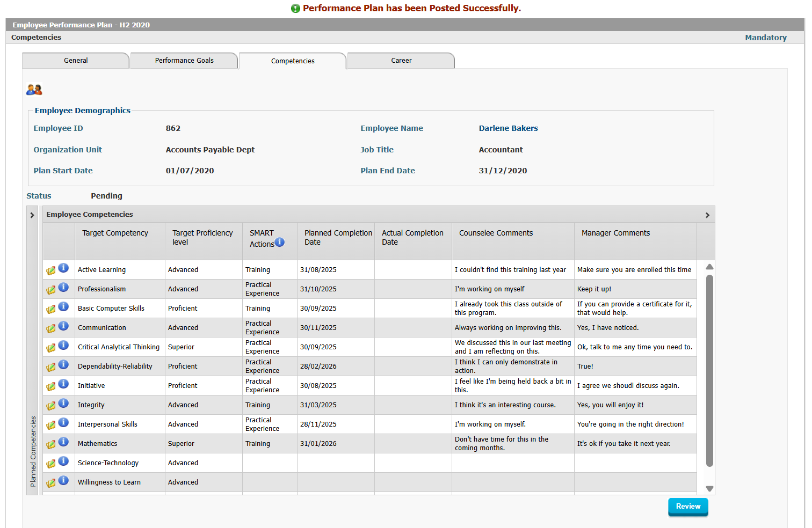Click the date 28/02/2026

point(318,366)
